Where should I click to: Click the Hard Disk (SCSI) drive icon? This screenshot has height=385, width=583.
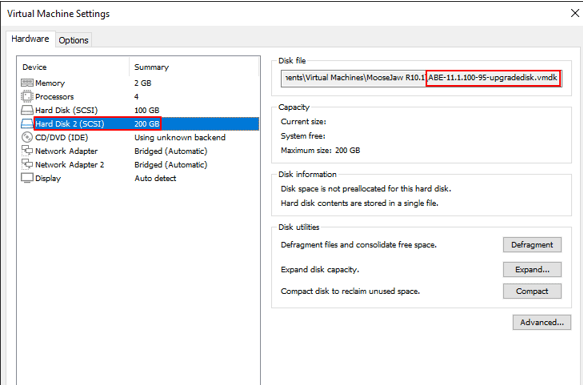click(x=27, y=110)
